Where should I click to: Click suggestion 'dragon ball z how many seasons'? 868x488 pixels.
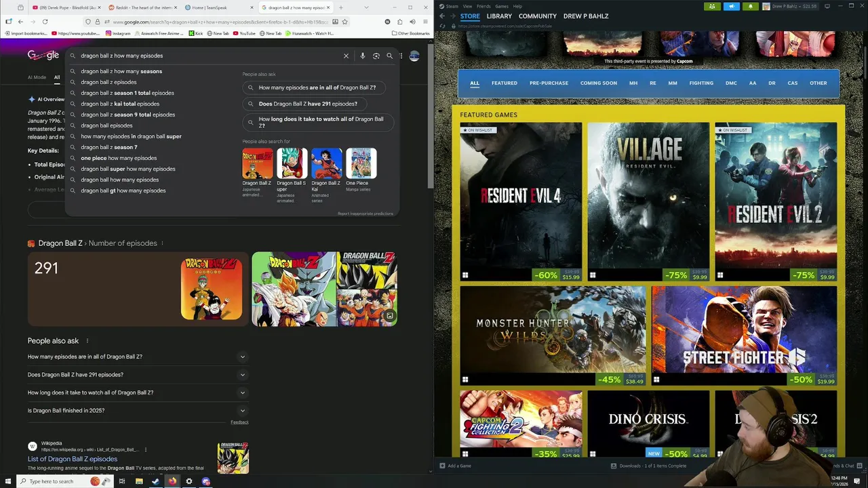coord(121,71)
